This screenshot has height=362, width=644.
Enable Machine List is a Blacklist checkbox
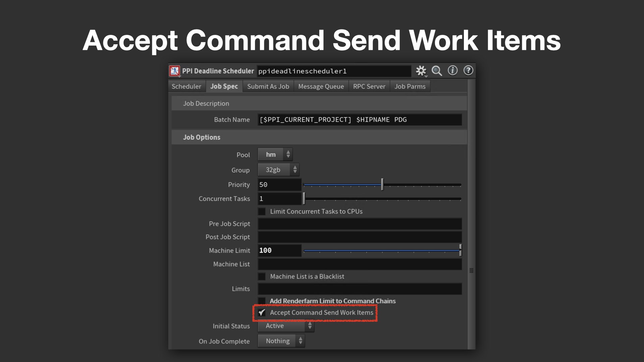(262, 277)
